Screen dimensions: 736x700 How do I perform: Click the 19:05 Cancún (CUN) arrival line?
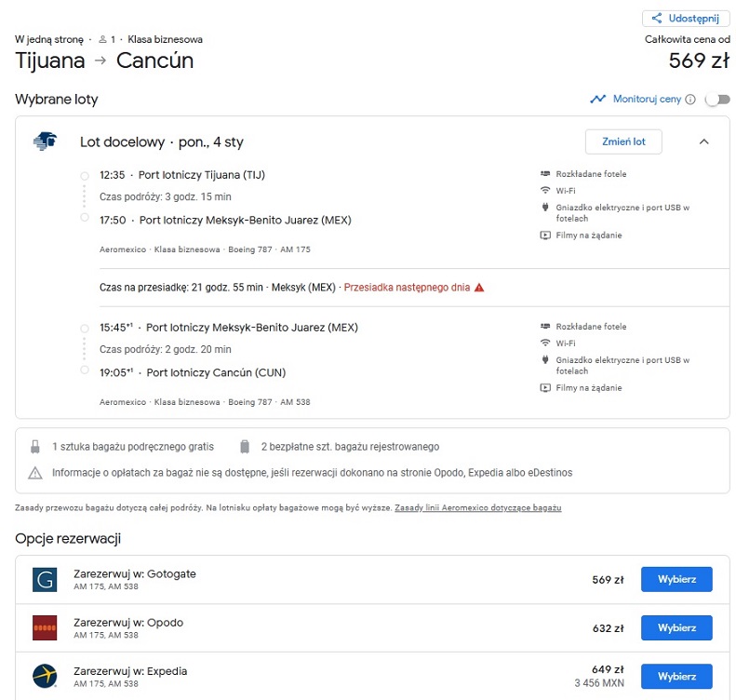point(193,372)
